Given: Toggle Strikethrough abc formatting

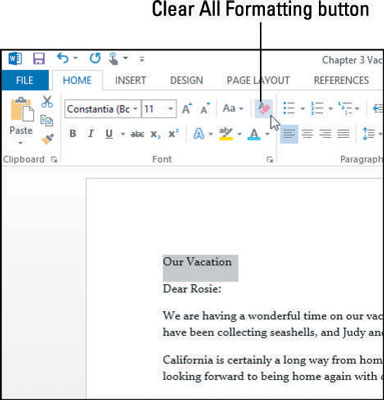Looking at the screenshot, I should point(137,134).
